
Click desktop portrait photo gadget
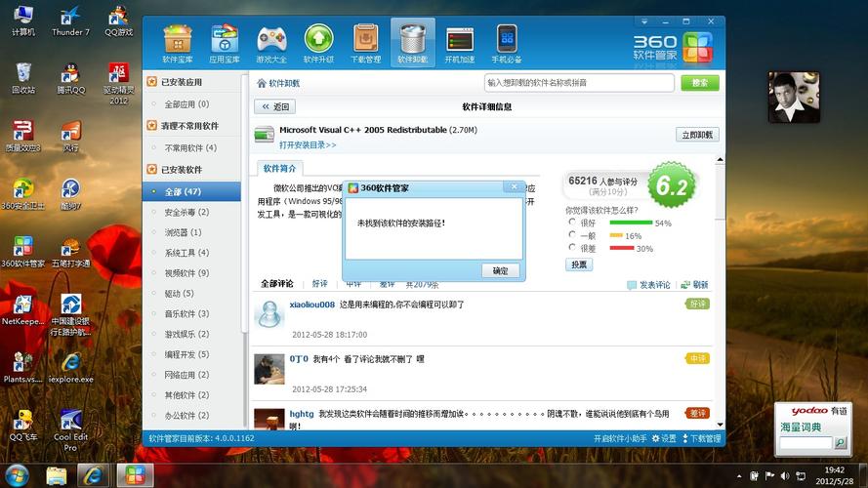coord(793,98)
